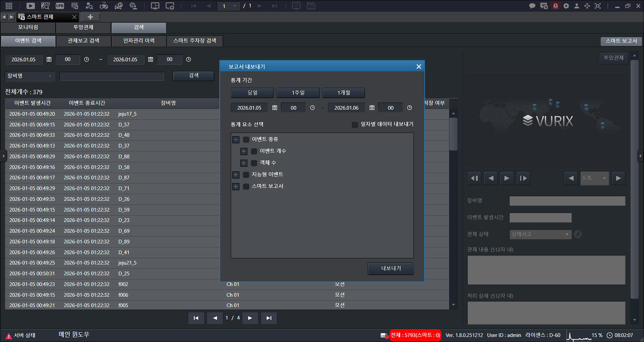Open the chat bubble icon
Screen dimensions: 644x342
[x=532, y=6]
